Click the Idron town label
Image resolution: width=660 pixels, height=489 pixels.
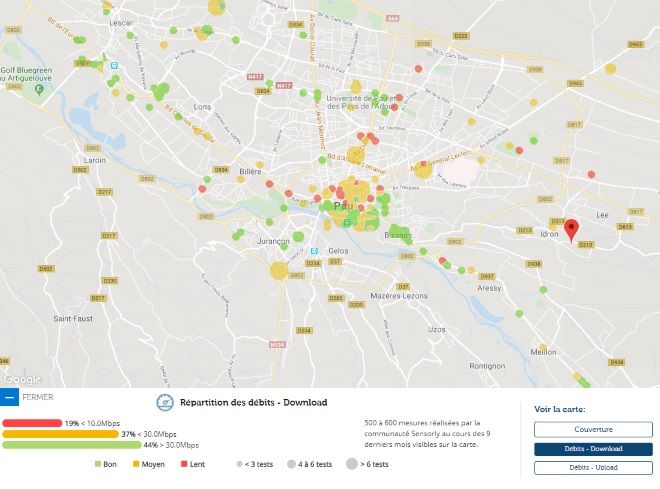pyautogui.click(x=549, y=234)
